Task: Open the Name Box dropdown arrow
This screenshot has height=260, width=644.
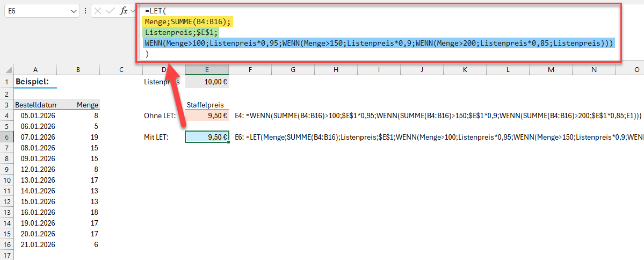Action: pos(74,11)
